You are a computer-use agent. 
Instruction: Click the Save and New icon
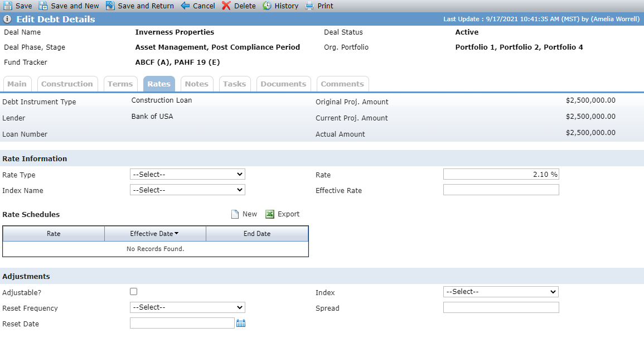point(43,6)
